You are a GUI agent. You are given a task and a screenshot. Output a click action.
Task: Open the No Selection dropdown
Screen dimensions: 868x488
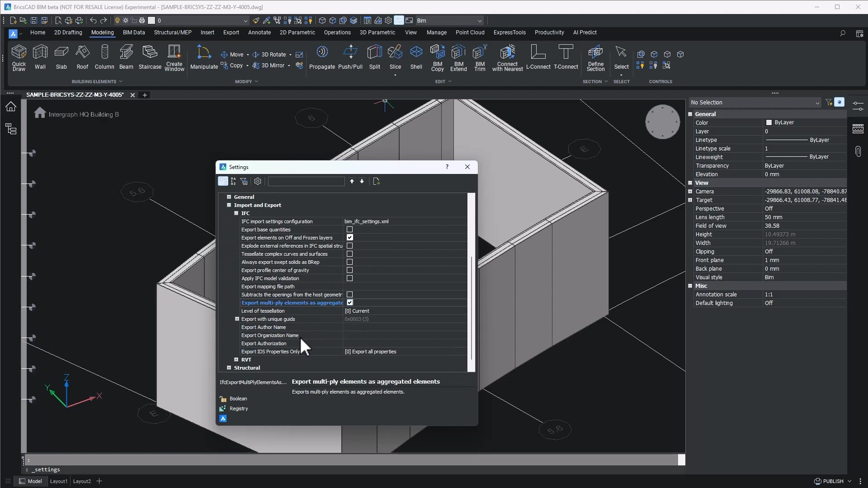pyautogui.click(x=755, y=103)
